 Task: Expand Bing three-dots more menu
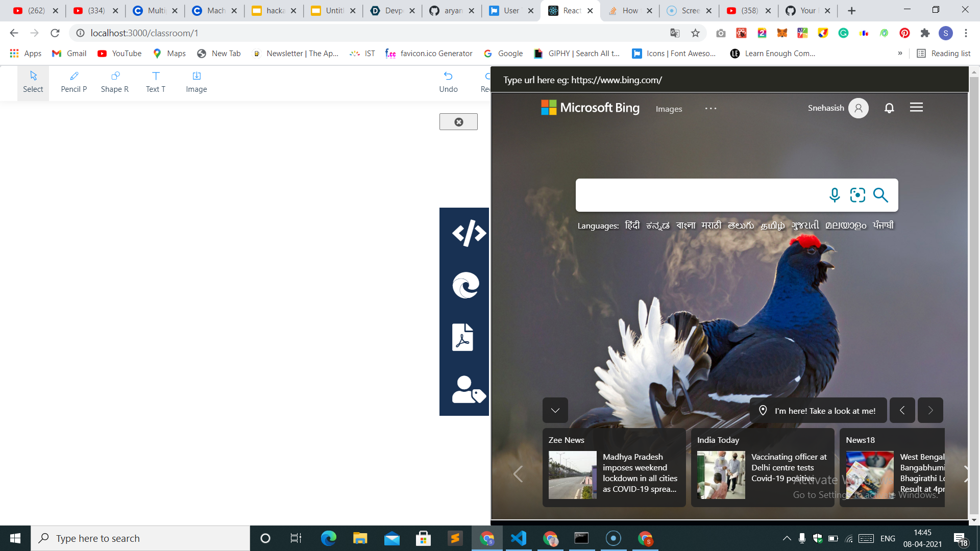(x=710, y=109)
